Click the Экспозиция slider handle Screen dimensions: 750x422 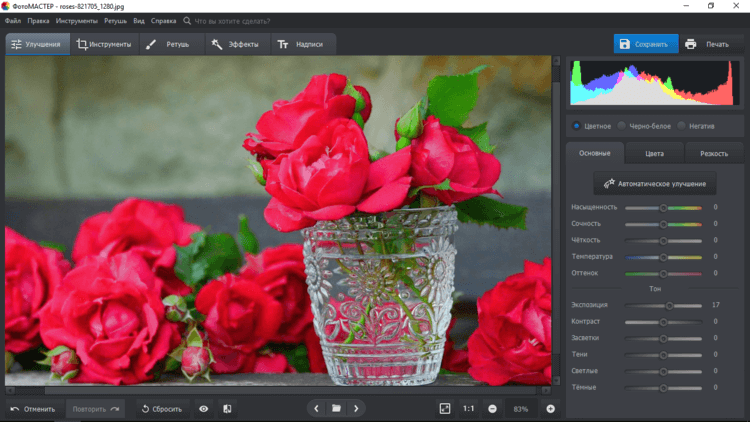point(669,305)
